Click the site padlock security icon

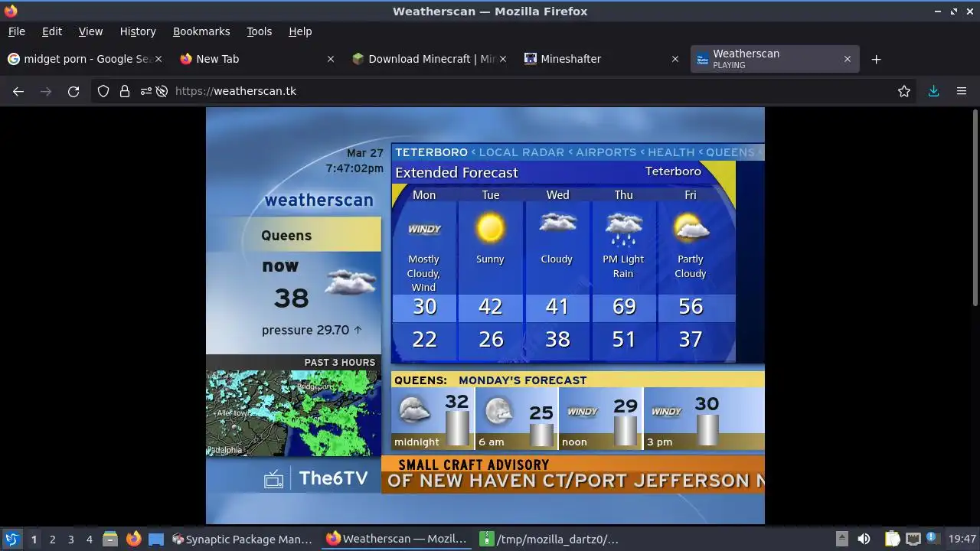tap(125, 91)
